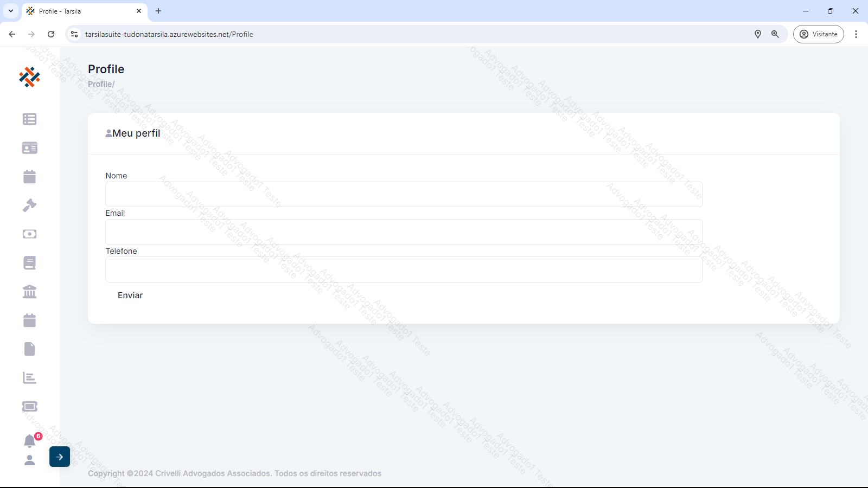Expand the sidebar with arrow button
The image size is (868, 488).
[x=60, y=457]
